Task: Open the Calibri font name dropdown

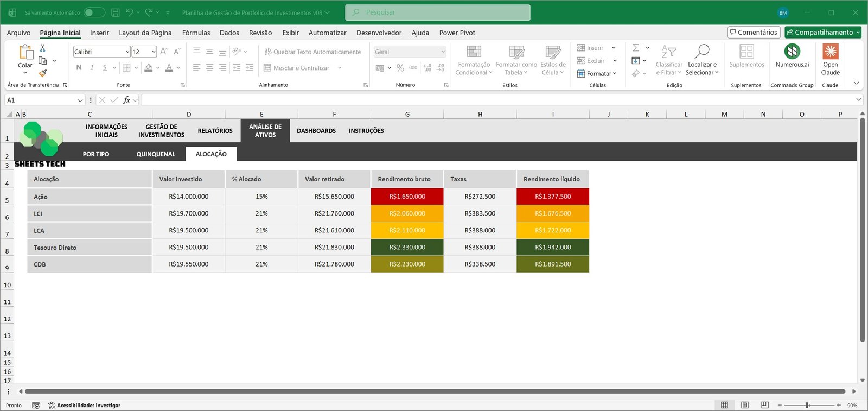Action: [x=127, y=52]
